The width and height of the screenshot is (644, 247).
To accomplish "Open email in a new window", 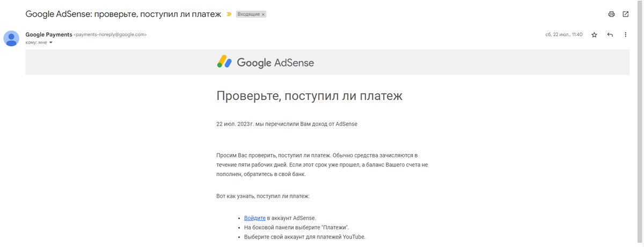I will [626, 14].
